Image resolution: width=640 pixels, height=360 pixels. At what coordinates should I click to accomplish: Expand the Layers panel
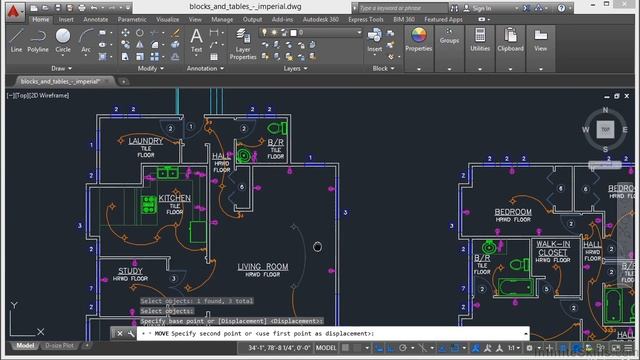[x=296, y=68]
